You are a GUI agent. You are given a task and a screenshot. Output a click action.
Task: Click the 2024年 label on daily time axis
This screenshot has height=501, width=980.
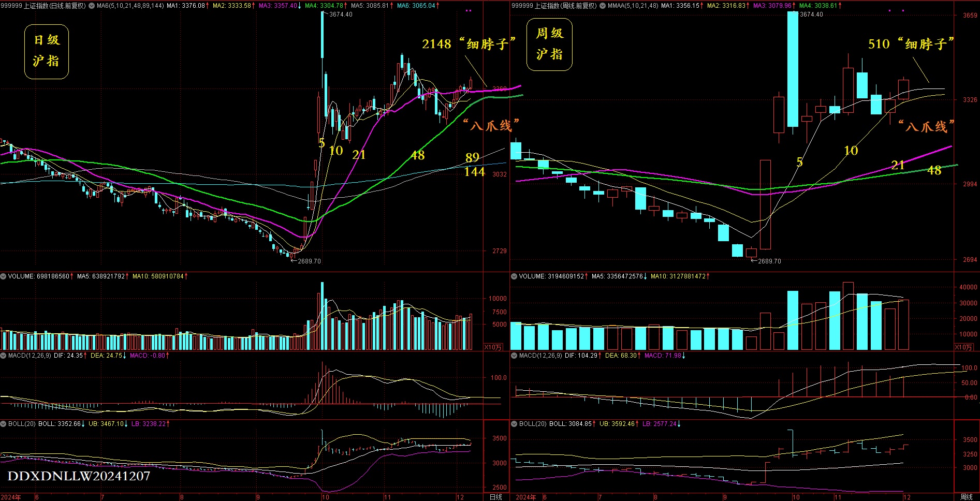(x=11, y=497)
